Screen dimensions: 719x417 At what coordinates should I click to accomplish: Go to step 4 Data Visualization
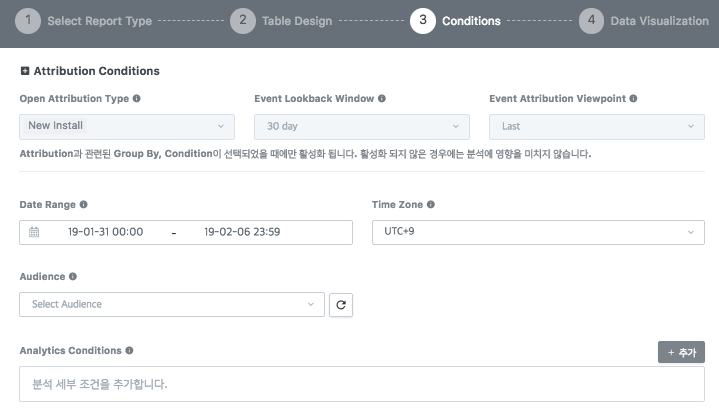[x=644, y=21]
